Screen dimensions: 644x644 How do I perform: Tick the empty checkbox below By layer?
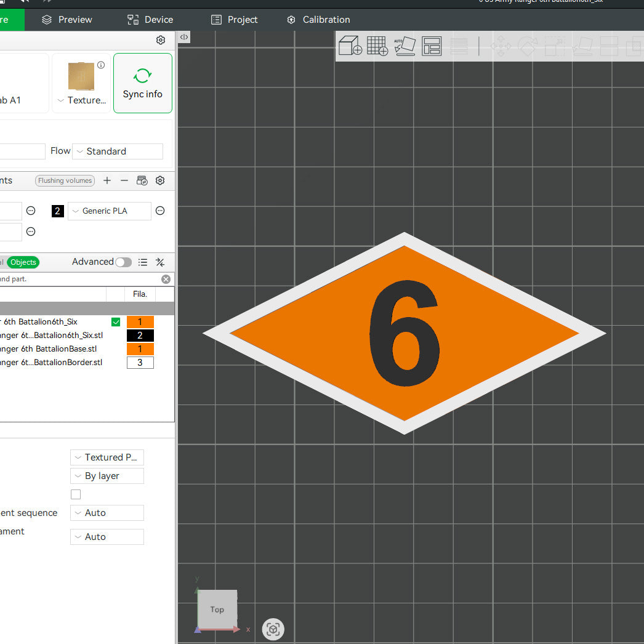click(76, 494)
